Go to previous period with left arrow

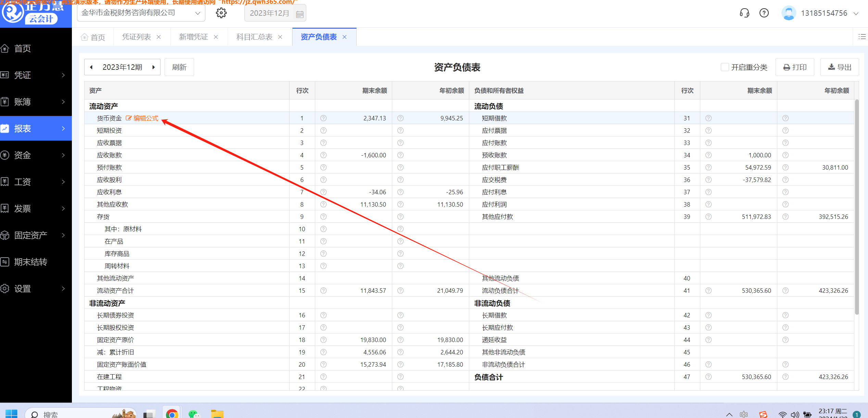tap(91, 67)
